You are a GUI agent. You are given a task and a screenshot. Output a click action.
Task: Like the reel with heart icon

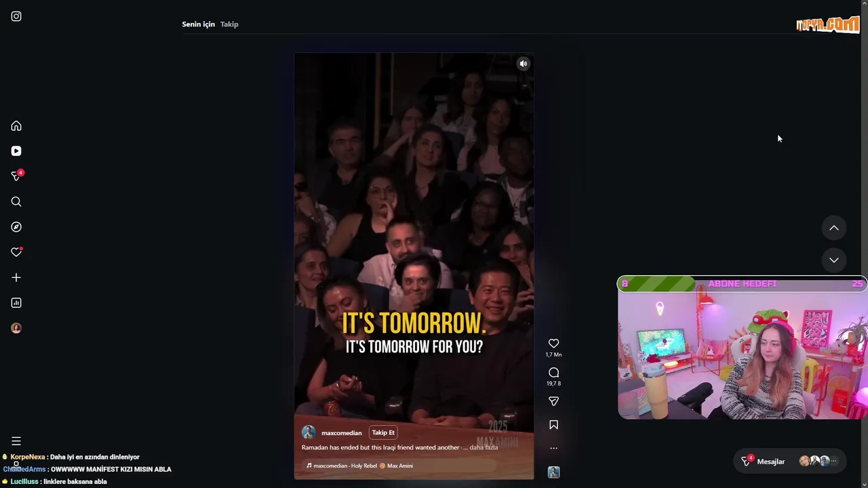(x=553, y=344)
